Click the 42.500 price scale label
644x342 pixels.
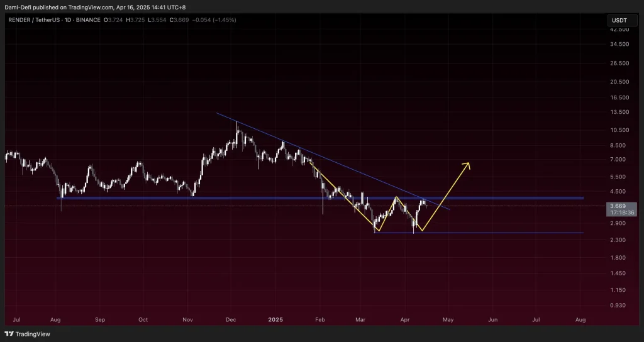pyautogui.click(x=619, y=30)
